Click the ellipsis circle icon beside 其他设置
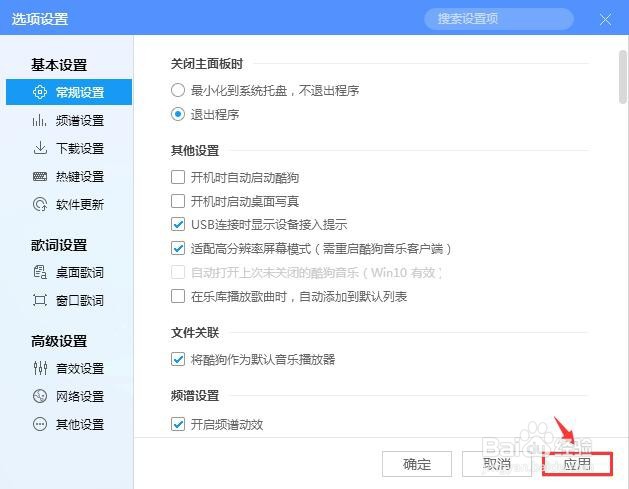The height and width of the screenshot is (489, 629). coord(40,424)
